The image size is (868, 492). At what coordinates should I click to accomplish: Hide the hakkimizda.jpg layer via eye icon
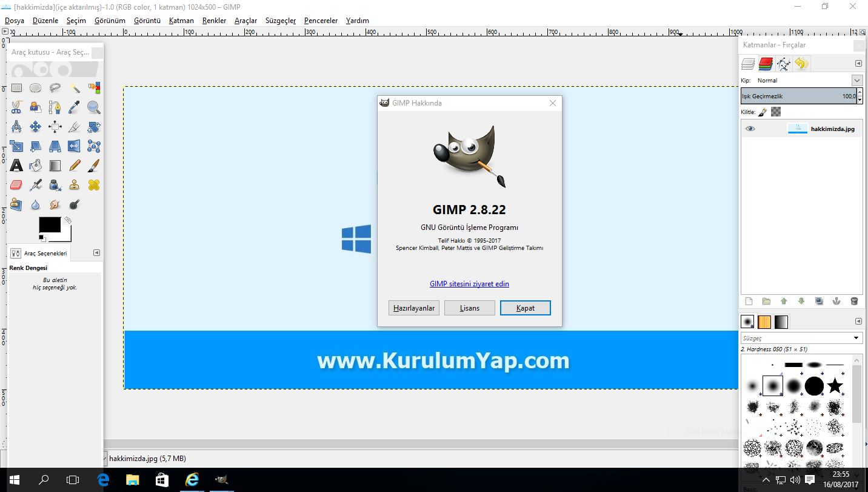click(x=750, y=129)
